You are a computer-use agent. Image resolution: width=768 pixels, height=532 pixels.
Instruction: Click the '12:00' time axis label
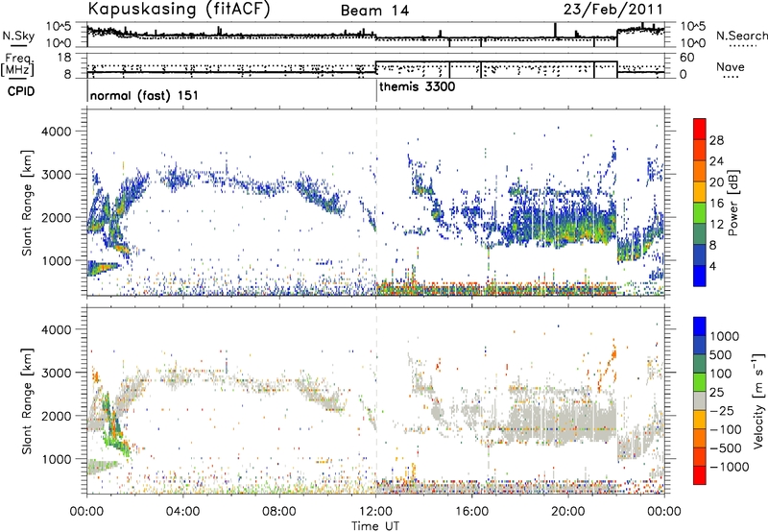click(375, 512)
